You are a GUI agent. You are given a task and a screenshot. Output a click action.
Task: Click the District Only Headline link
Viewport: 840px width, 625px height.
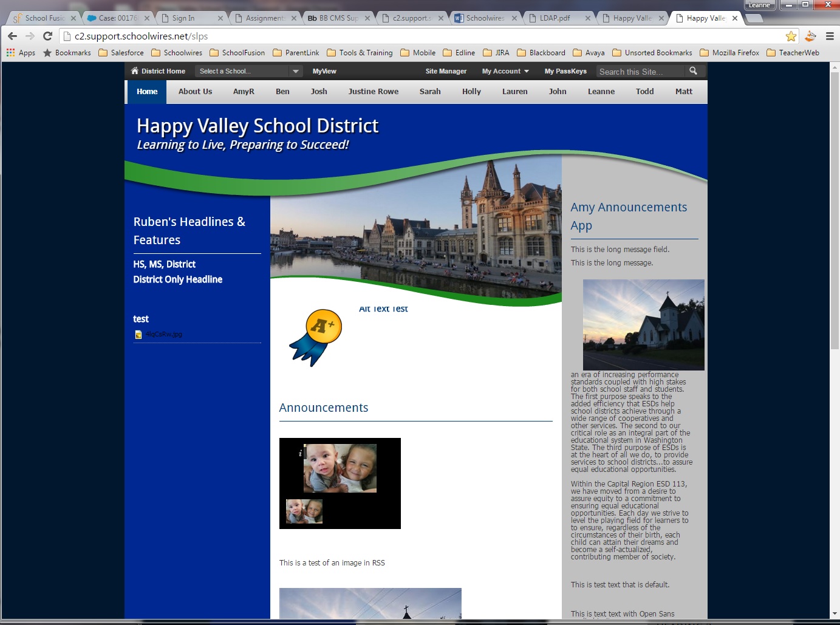click(x=178, y=279)
